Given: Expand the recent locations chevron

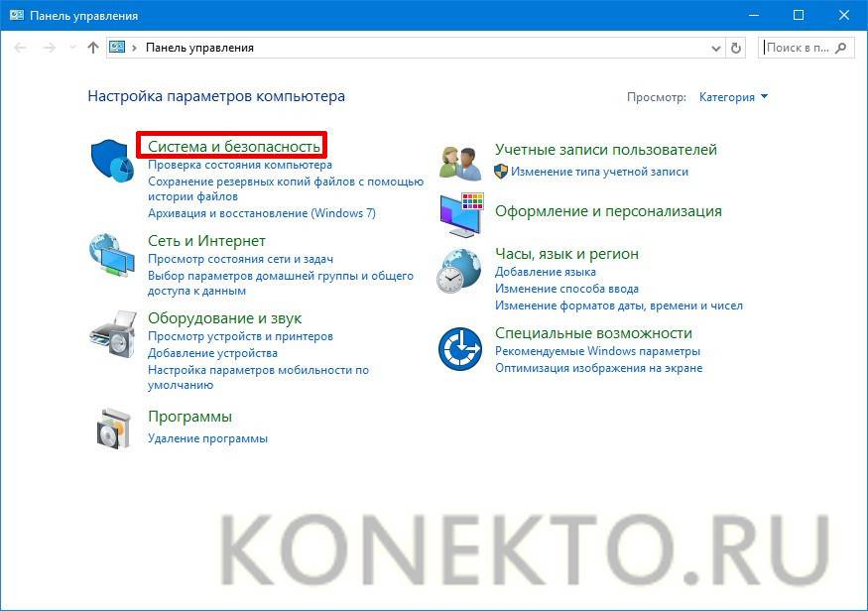Looking at the screenshot, I should (72, 49).
